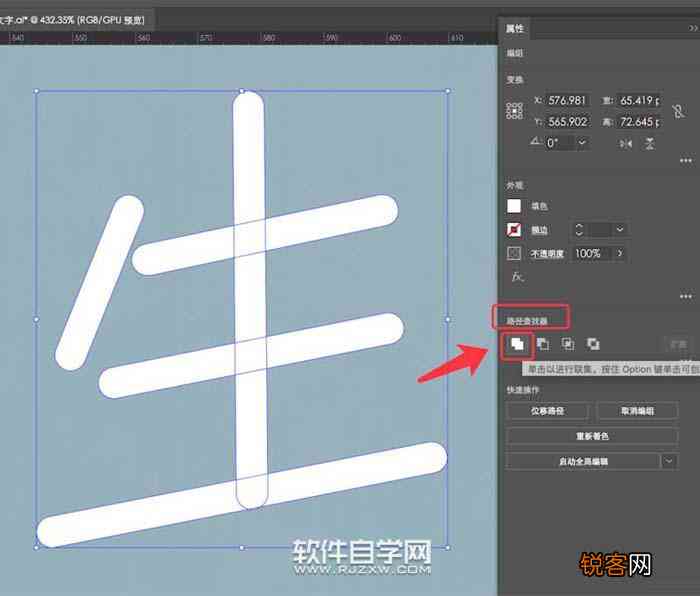Click the 外观 section heading

(x=515, y=185)
